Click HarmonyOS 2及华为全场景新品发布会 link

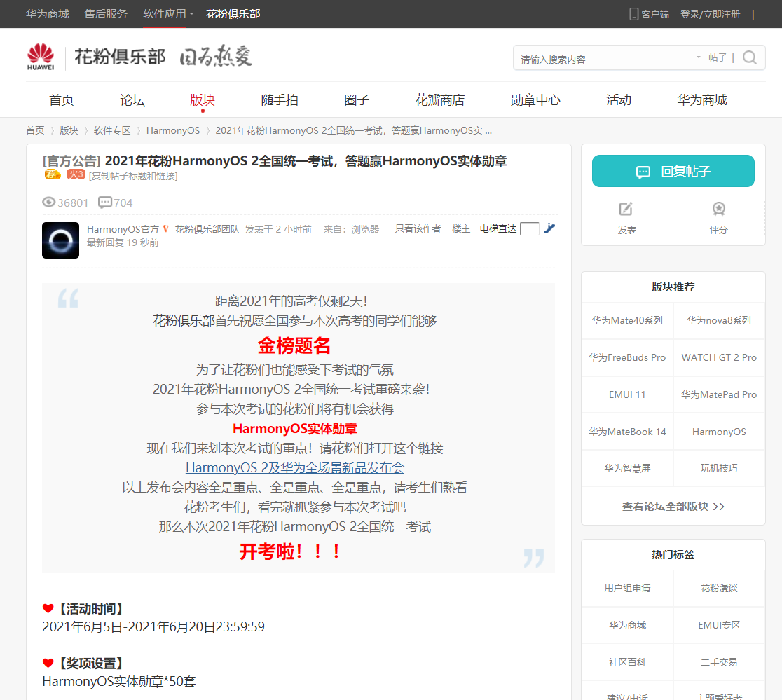[x=295, y=467]
